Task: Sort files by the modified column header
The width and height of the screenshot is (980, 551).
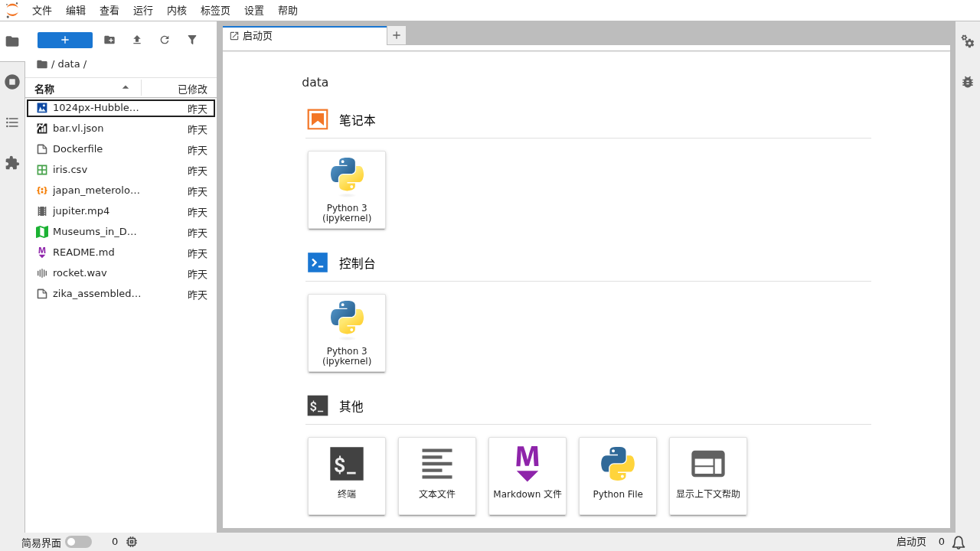Action: coord(179,89)
